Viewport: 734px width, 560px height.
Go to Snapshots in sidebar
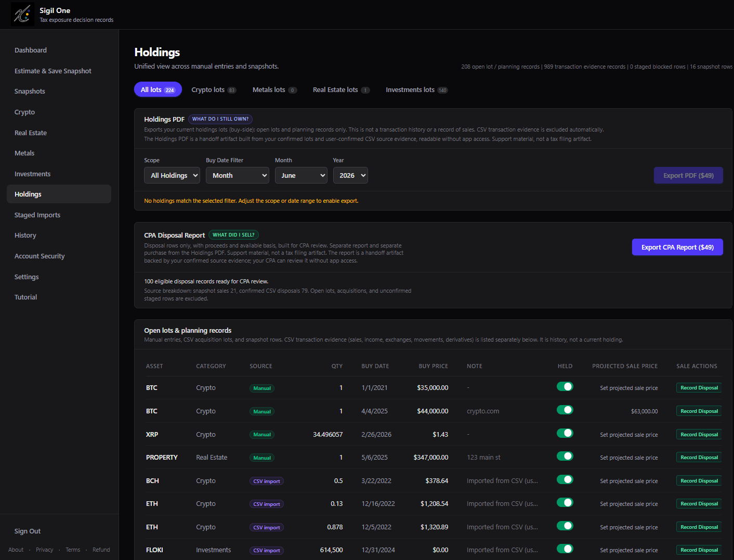pos(30,91)
